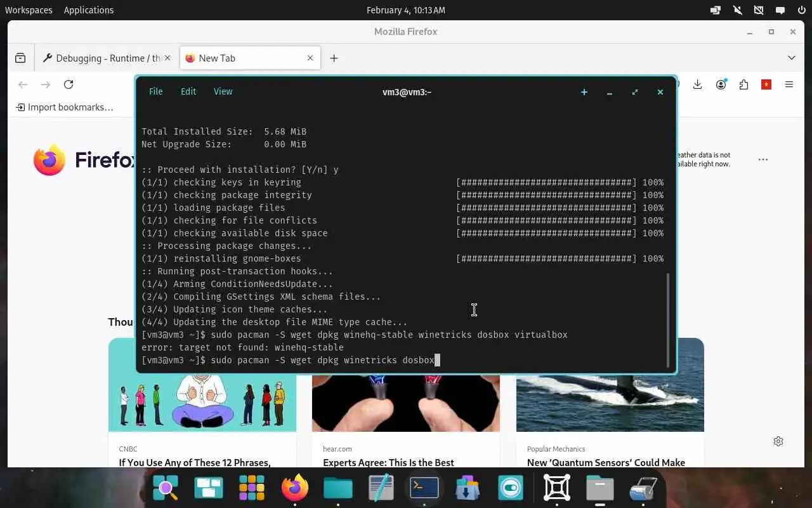
Task: Open CNBC article If You Use Any of These 12 Phrases
Action: click(x=195, y=462)
